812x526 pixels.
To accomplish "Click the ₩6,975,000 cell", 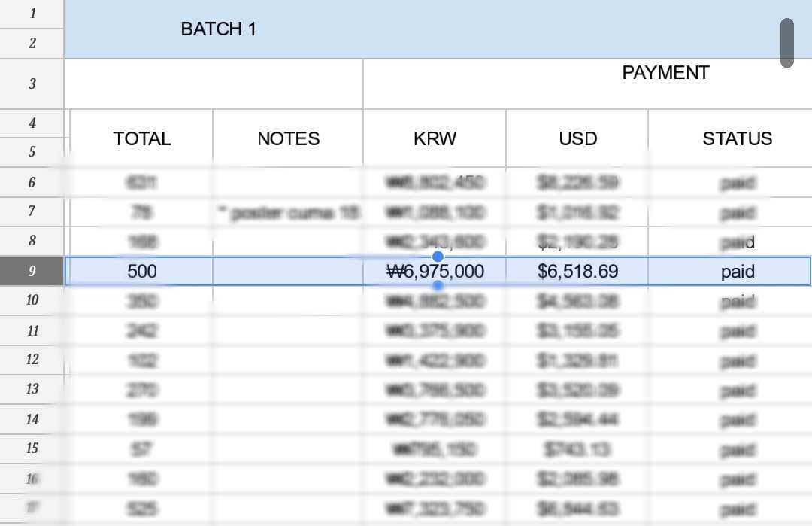I will 435,271.
